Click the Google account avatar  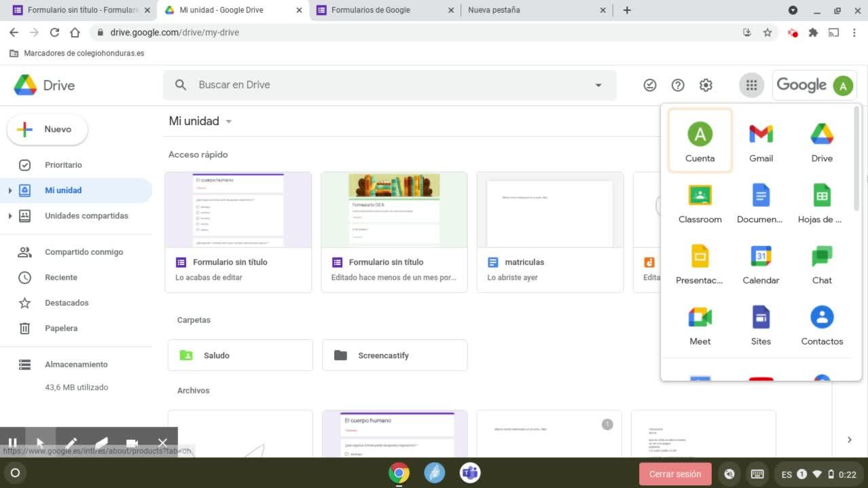[x=842, y=86]
